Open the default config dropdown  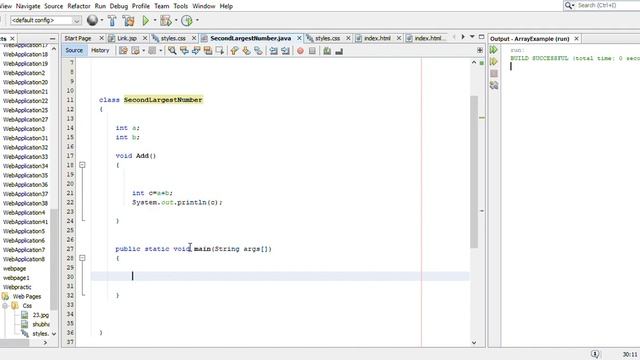(x=45, y=20)
